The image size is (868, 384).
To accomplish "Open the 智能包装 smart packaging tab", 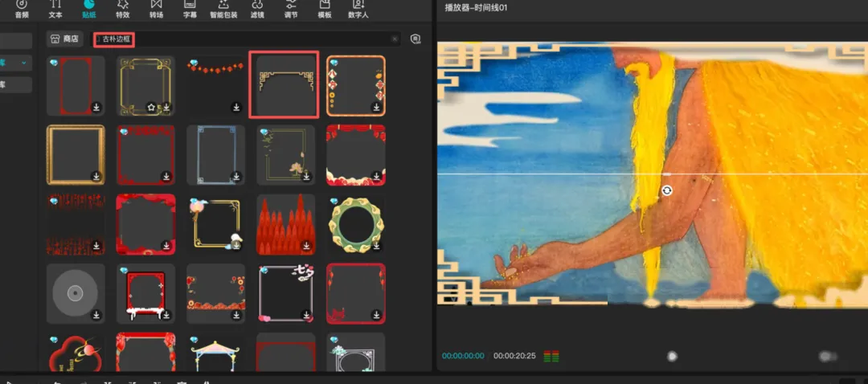I will coord(223,10).
